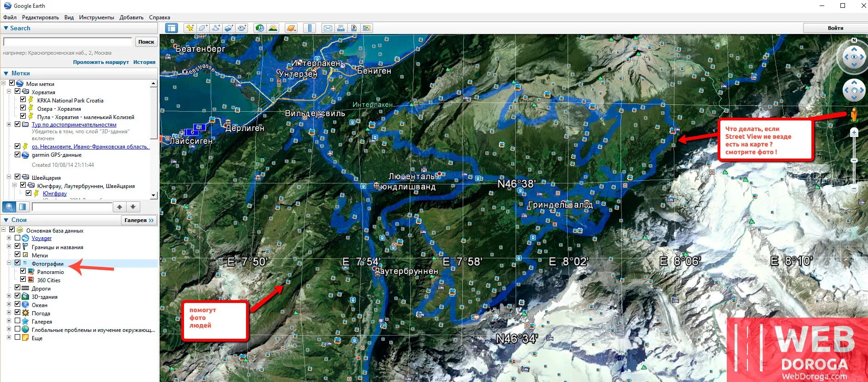
Task: Click the Move joystick hand control
Action: tap(854, 90)
